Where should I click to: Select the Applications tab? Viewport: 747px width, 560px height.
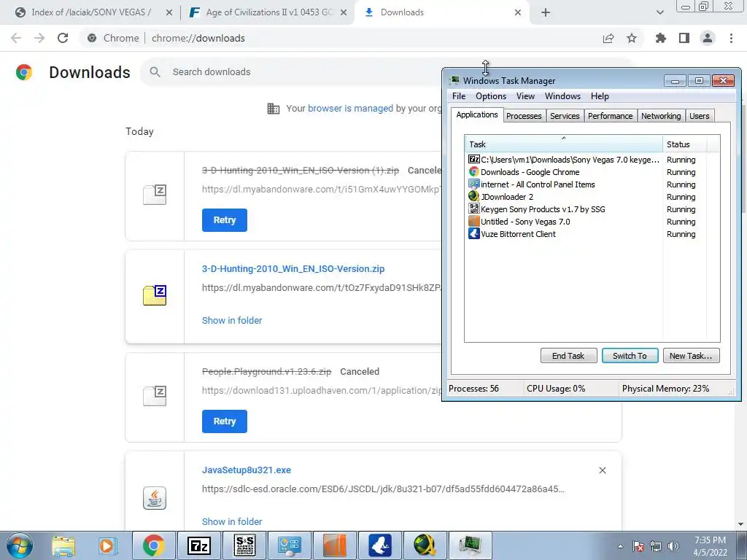(x=477, y=114)
